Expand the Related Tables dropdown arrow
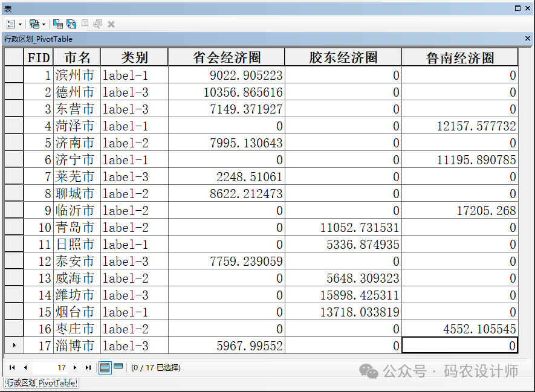This screenshot has width=535, height=392. [x=44, y=24]
